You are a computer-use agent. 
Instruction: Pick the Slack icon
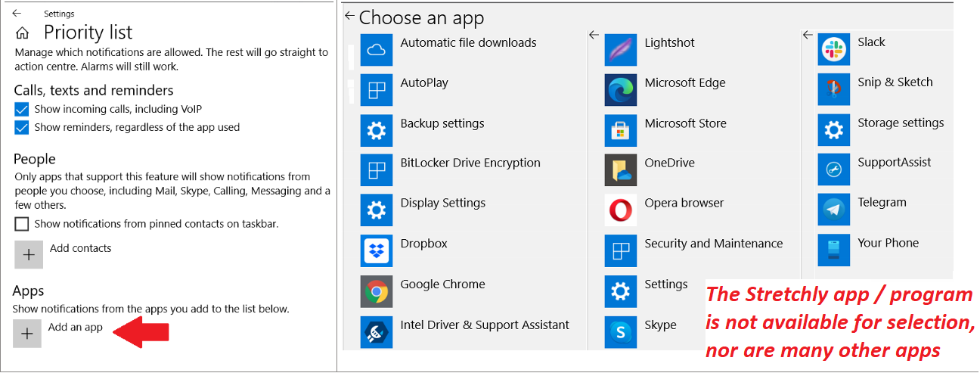pyautogui.click(x=834, y=49)
